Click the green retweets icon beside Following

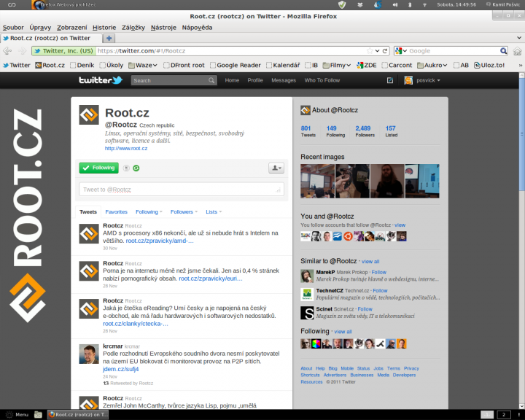[x=136, y=168]
